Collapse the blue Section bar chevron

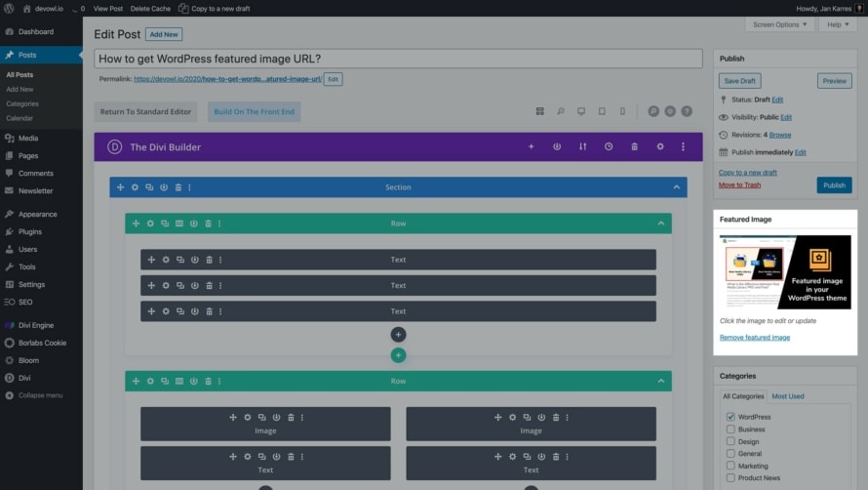(676, 187)
